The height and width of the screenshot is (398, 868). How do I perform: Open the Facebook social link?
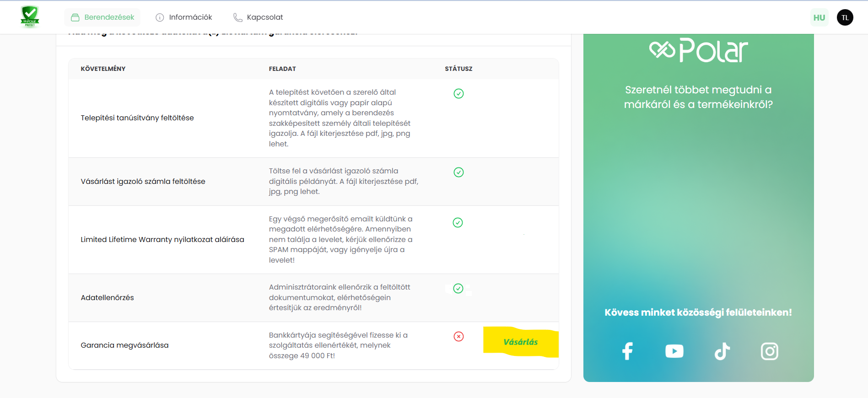(x=627, y=351)
